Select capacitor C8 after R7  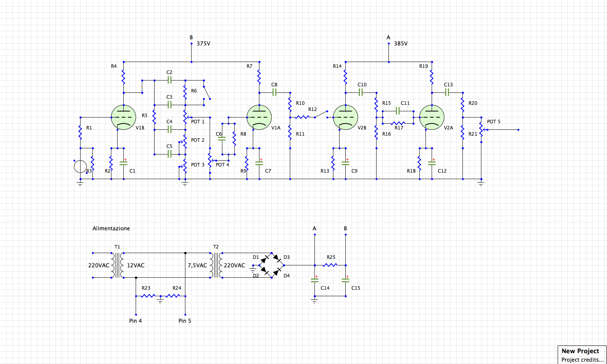[x=274, y=92]
